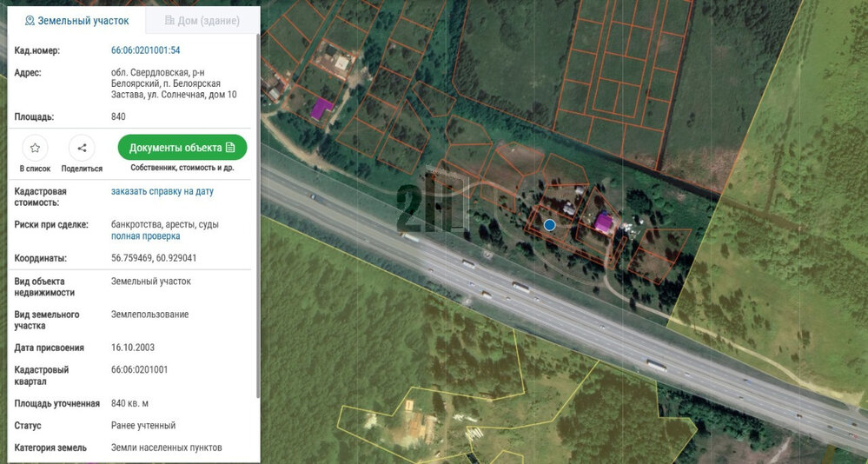Image resolution: width=868 pixels, height=464 pixels.
Task: Click the building icon on the Дом tab
Action: (x=169, y=20)
